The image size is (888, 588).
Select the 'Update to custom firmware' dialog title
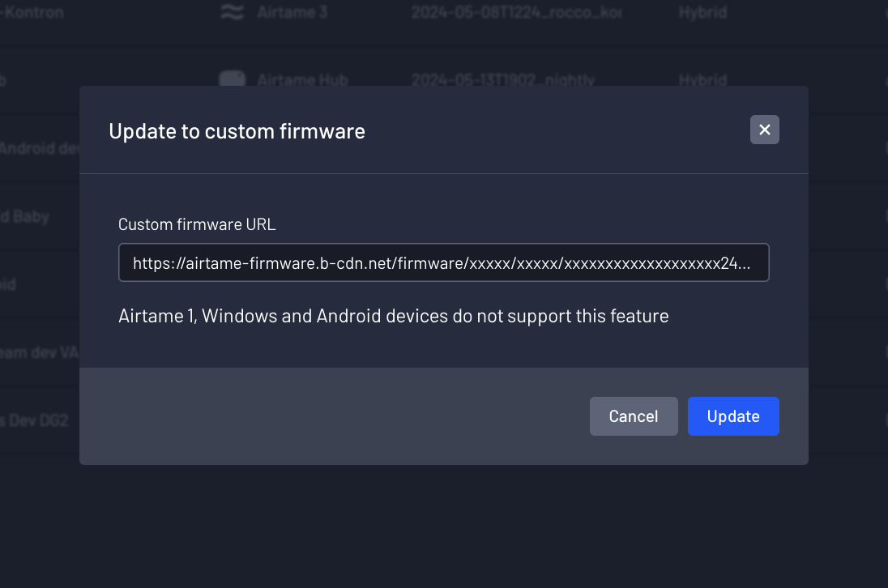(x=237, y=131)
